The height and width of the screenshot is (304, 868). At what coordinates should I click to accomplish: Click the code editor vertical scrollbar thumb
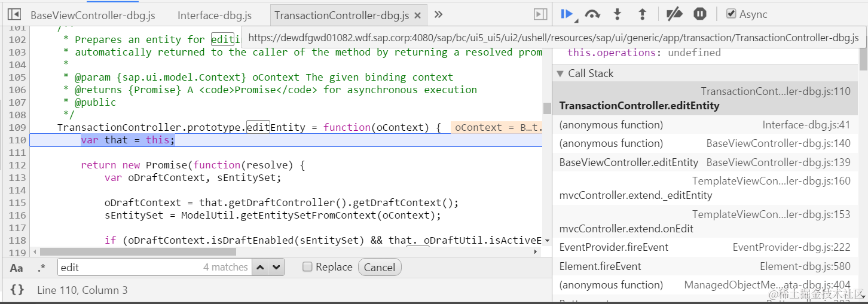[546, 108]
